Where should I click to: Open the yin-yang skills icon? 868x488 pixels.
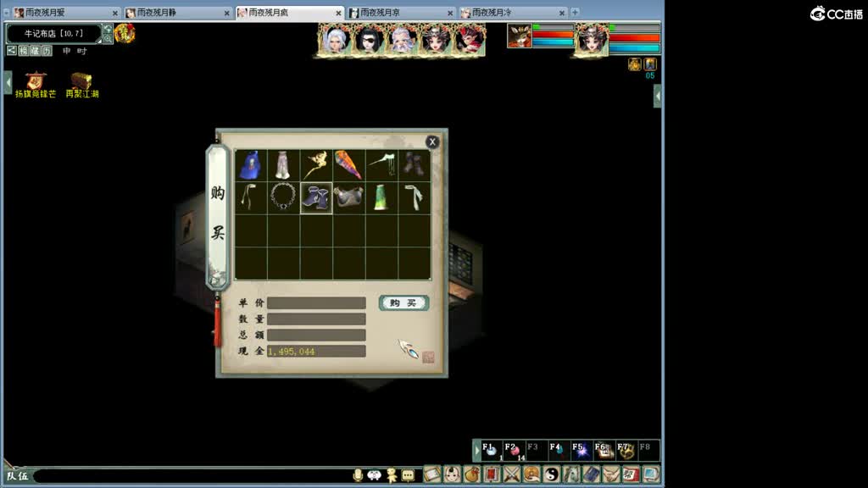point(551,474)
